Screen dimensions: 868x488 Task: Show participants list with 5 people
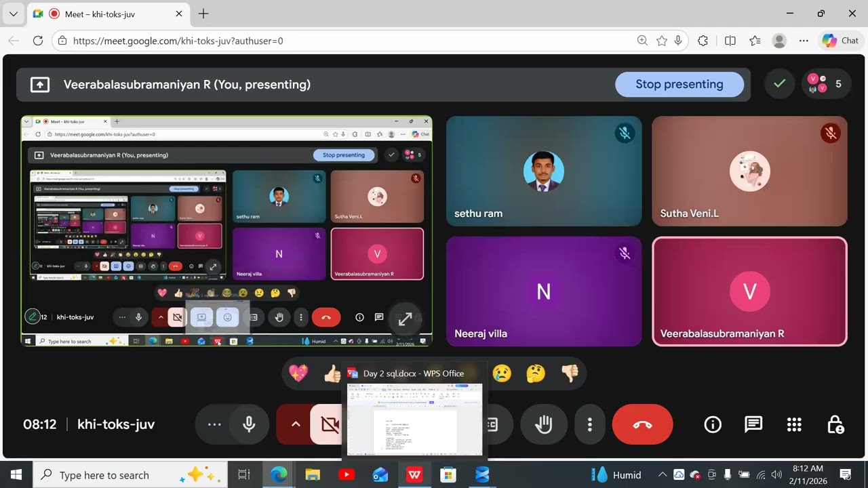tap(826, 85)
